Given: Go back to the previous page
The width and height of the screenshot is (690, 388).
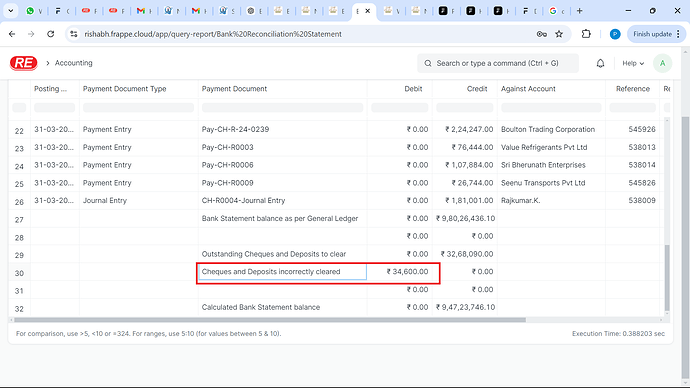Looking at the screenshot, I should (12, 34).
